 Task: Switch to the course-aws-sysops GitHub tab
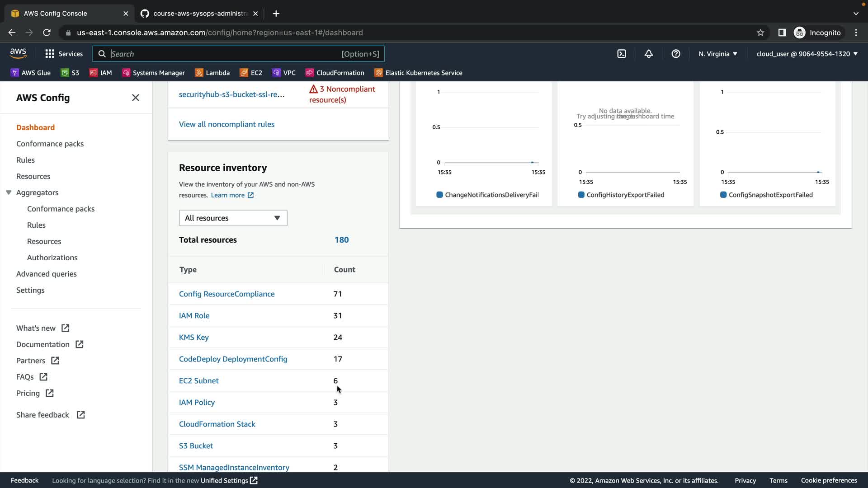pyautogui.click(x=199, y=14)
